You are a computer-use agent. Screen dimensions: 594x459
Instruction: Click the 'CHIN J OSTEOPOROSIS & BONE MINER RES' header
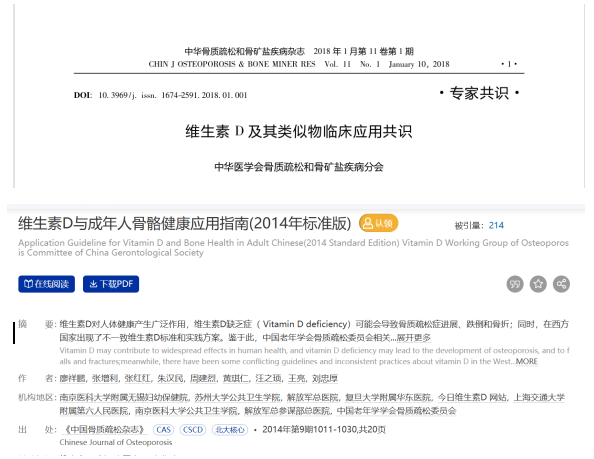232,64
